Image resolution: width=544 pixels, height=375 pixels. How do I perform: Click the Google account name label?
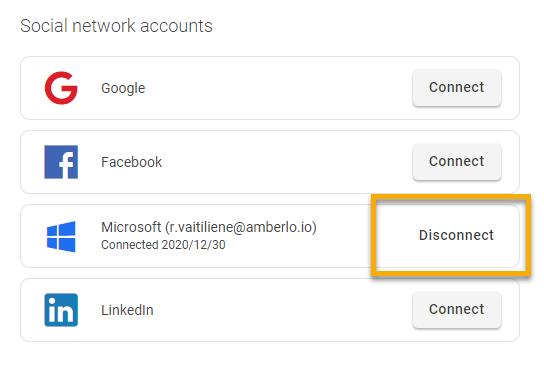click(123, 88)
